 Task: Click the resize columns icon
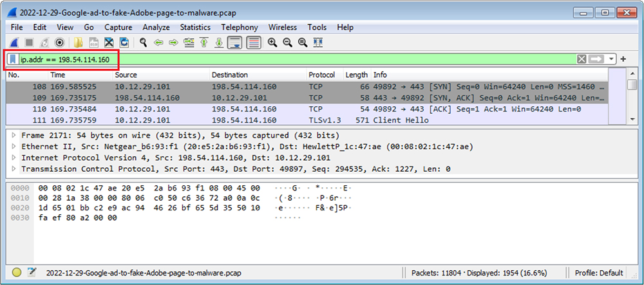317,42
